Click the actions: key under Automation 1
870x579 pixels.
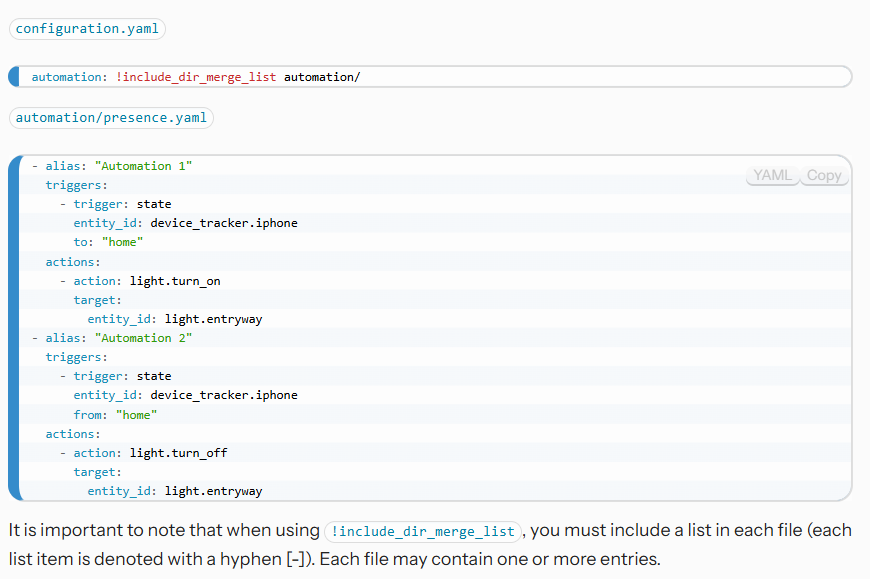(72, 262)
